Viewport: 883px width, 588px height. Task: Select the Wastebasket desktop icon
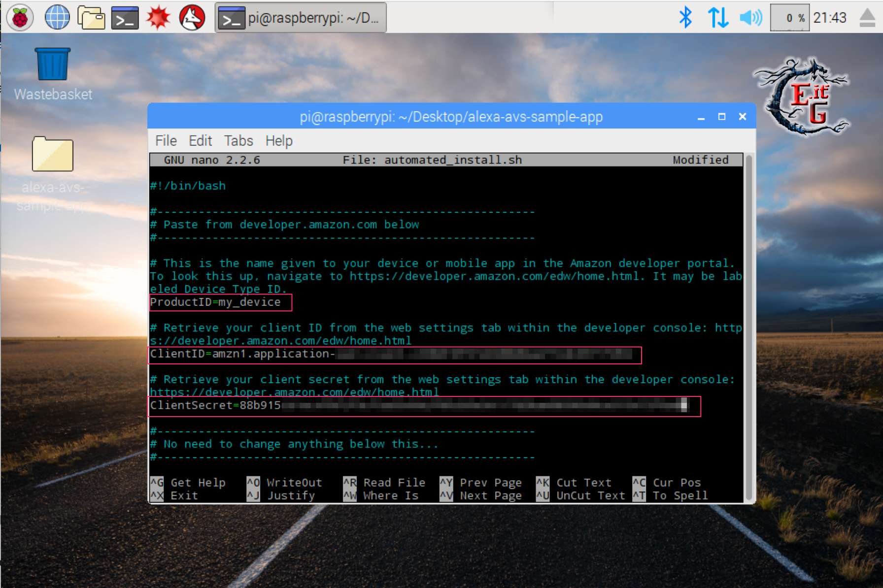click(x=53, y=74)
